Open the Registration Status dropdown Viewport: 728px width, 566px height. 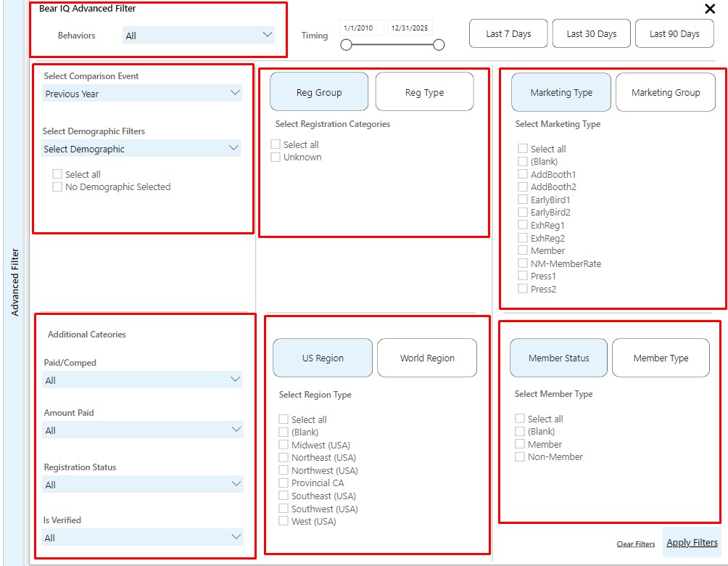[x=141, y=483]
